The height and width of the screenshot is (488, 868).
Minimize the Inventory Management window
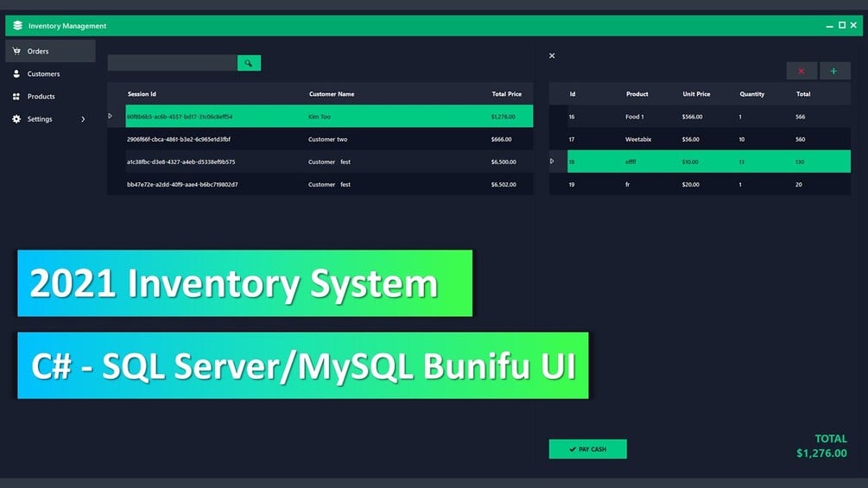coord(829,25)
